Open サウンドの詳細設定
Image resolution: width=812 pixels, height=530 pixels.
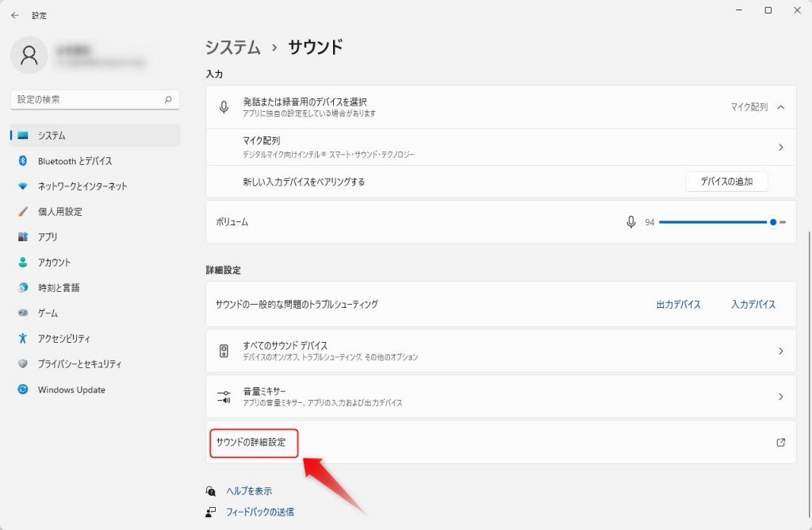click(501, 443)
